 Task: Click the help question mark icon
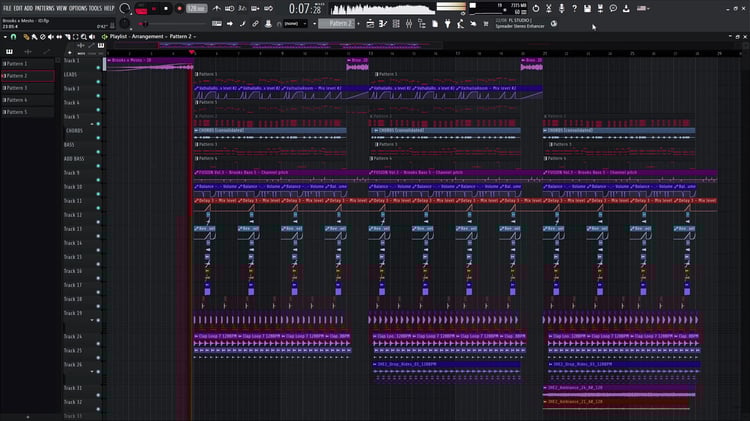pos(574,9)
